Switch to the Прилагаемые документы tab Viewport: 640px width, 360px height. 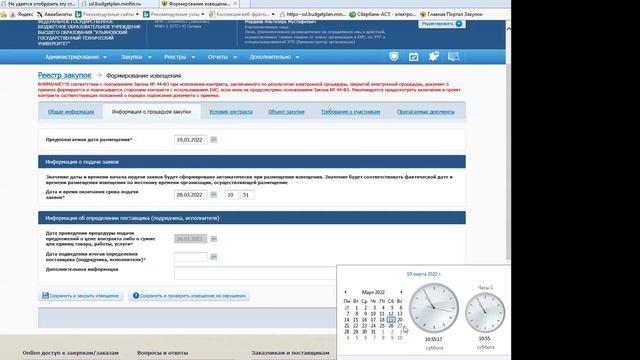click(426, 111)
